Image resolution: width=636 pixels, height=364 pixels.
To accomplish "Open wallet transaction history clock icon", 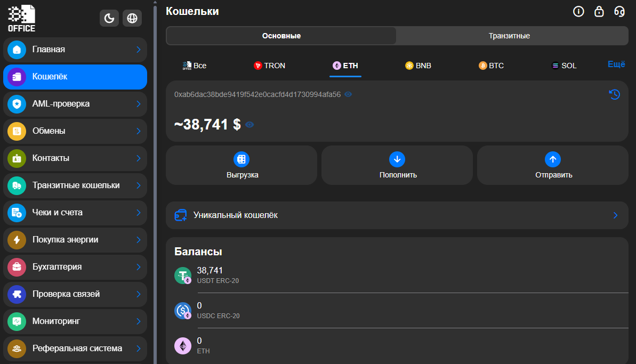I will 614,94.
